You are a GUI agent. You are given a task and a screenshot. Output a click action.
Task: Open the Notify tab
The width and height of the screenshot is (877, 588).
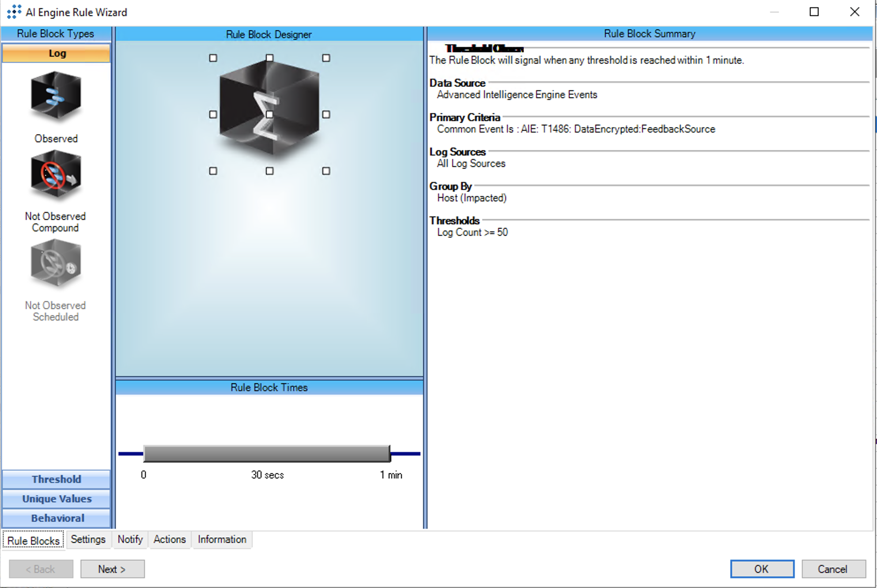click(130, 539)
